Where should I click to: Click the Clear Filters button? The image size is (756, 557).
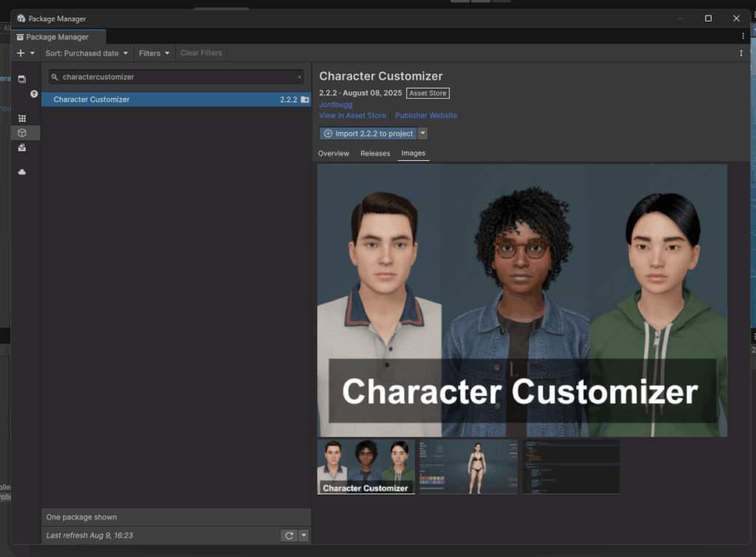pos(201,53)
